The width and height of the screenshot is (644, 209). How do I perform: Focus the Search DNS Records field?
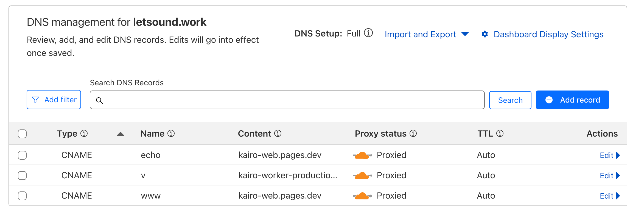[x=287, y=100]
